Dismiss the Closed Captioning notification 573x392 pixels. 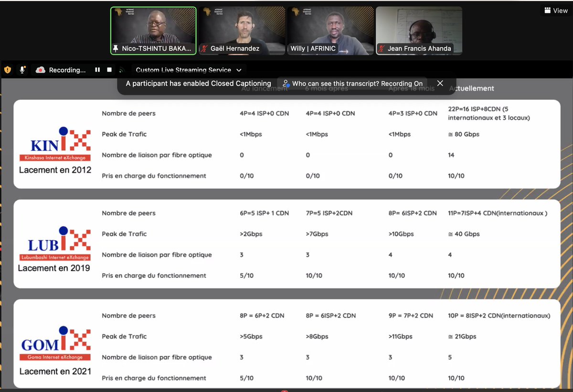click(x=440, y=83)
